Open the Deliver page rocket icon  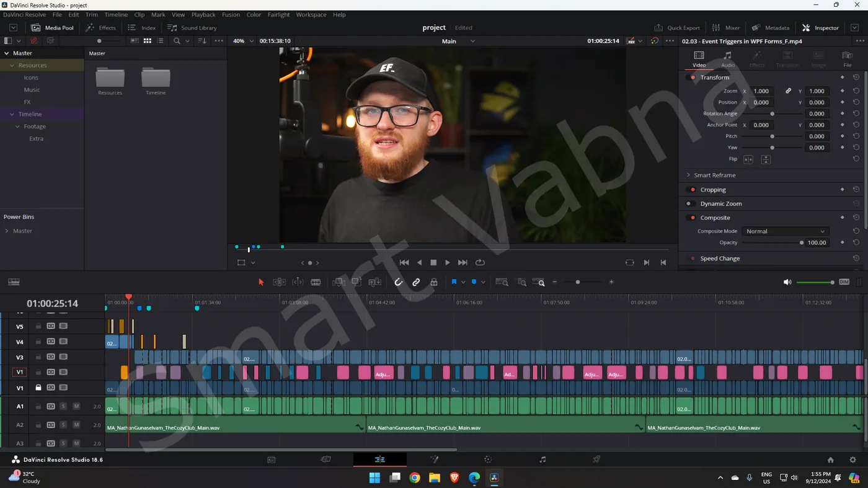point(596,459)
